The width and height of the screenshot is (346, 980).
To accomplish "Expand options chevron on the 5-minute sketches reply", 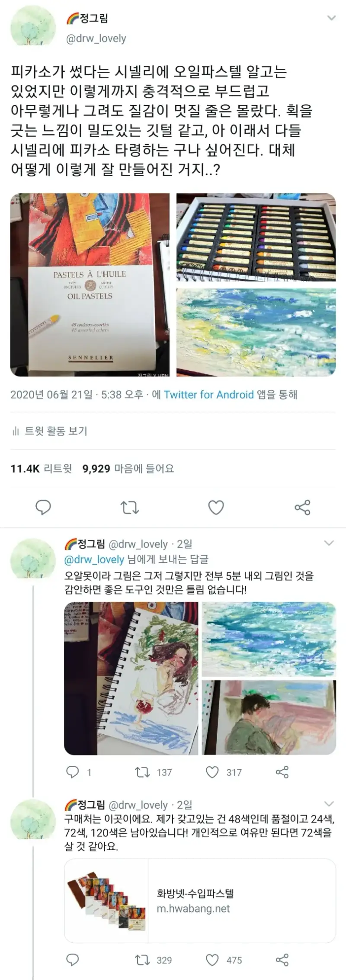I will (329, 543).
